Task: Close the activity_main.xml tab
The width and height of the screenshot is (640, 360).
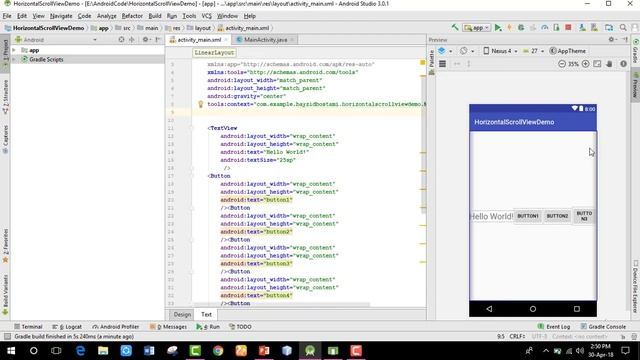Action: (x=226, y=40)
